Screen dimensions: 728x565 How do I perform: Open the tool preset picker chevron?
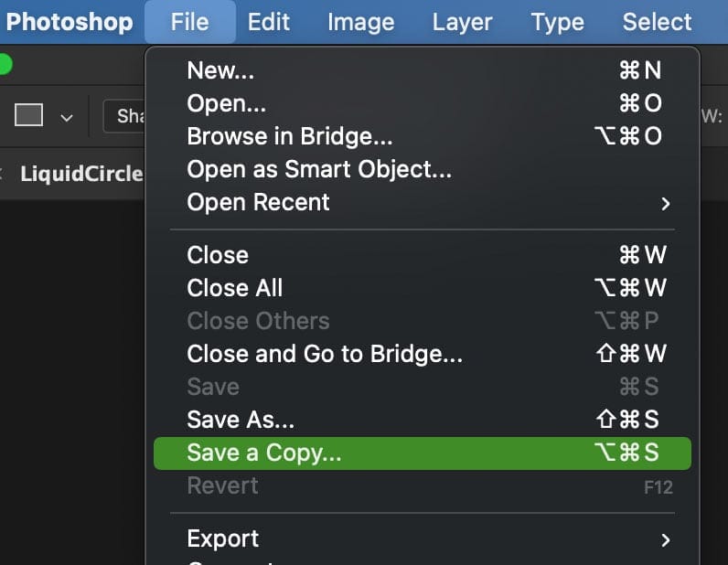(66, 117)
